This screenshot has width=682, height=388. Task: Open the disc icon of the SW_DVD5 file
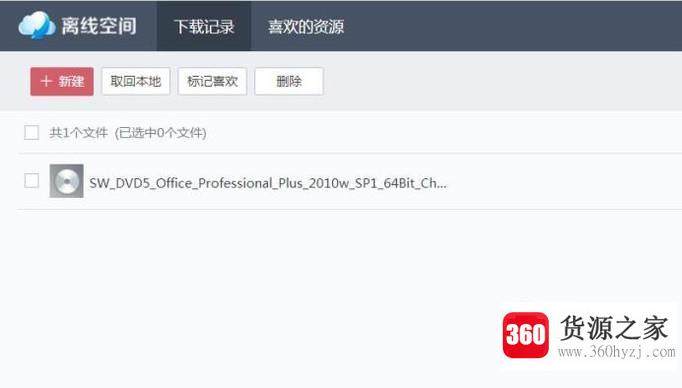(x=67, y=181)
